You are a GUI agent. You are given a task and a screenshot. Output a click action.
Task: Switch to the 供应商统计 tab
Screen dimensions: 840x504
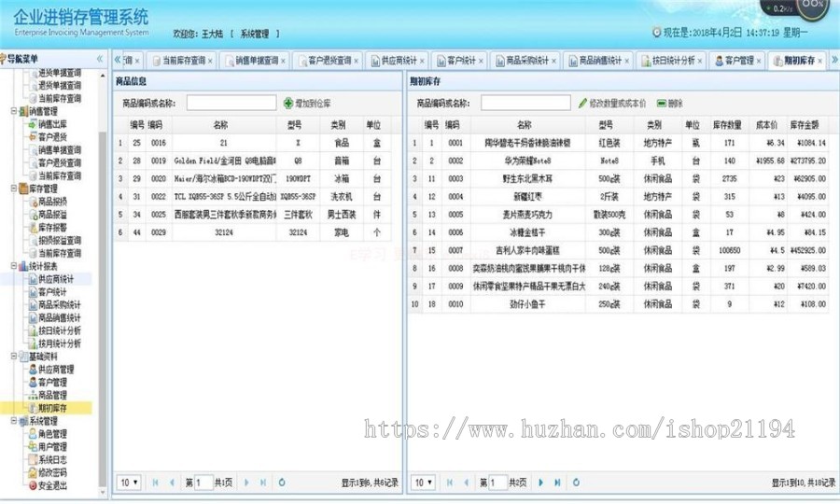point(399,61)
